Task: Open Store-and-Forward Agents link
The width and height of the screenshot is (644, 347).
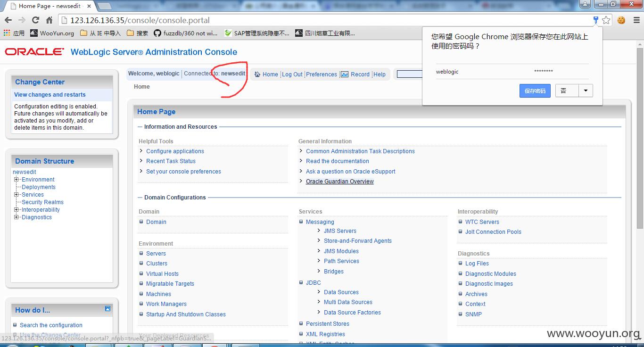Action: (358, 241)
